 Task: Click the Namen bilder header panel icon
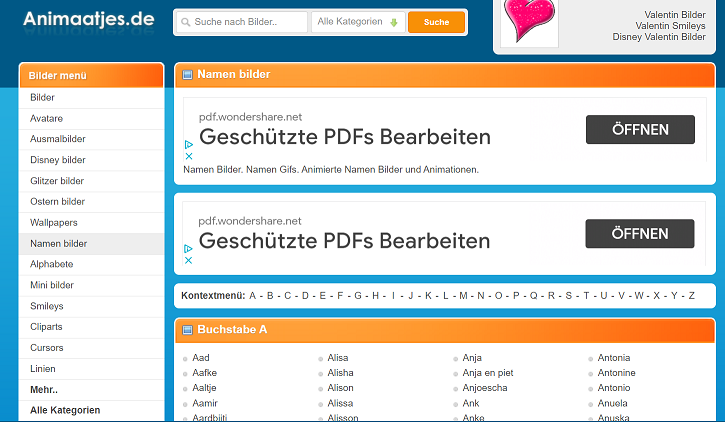(188, 74)
